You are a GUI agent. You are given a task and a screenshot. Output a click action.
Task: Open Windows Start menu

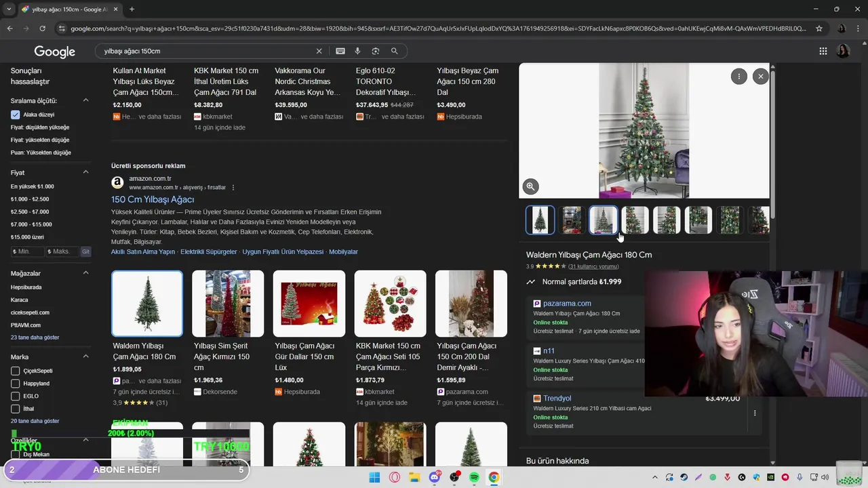[374, 477]
